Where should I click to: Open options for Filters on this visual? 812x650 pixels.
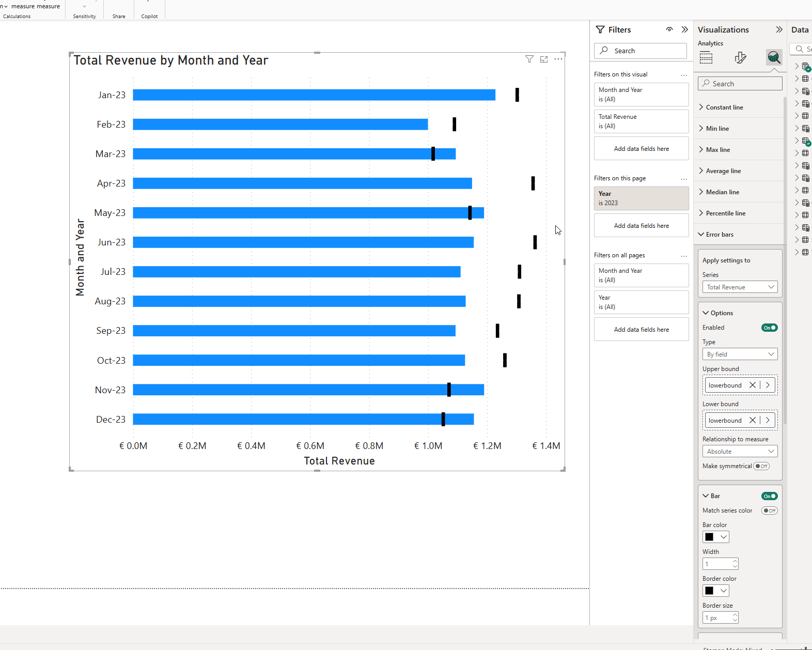click(x=684, y=75)
